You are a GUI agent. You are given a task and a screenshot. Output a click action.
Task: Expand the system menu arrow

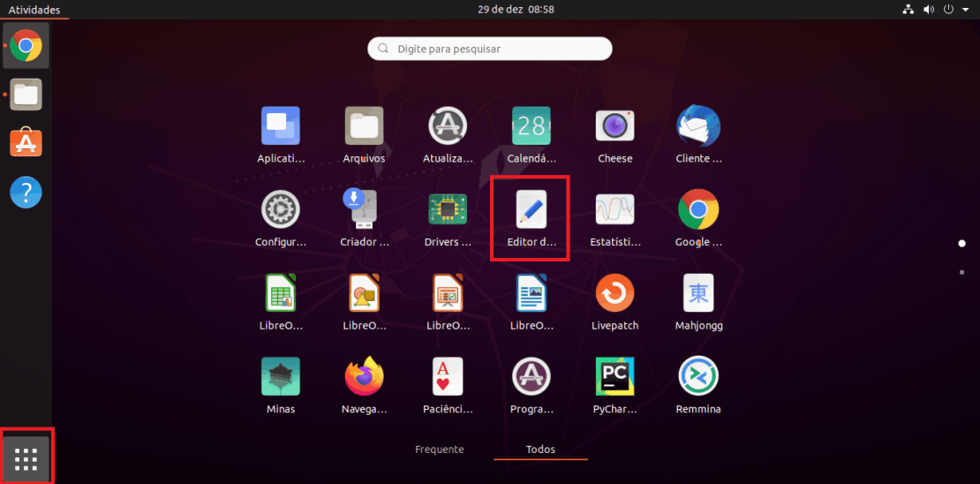point(965,10)
